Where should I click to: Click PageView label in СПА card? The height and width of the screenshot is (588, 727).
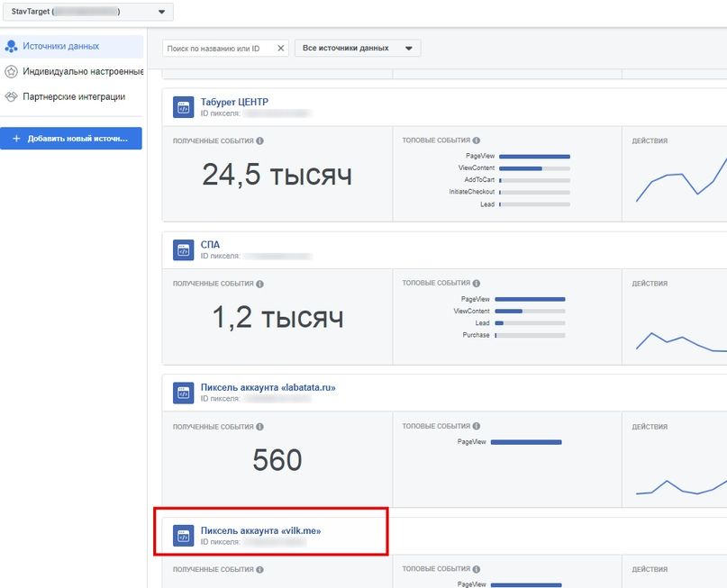(x=476, y=299)
